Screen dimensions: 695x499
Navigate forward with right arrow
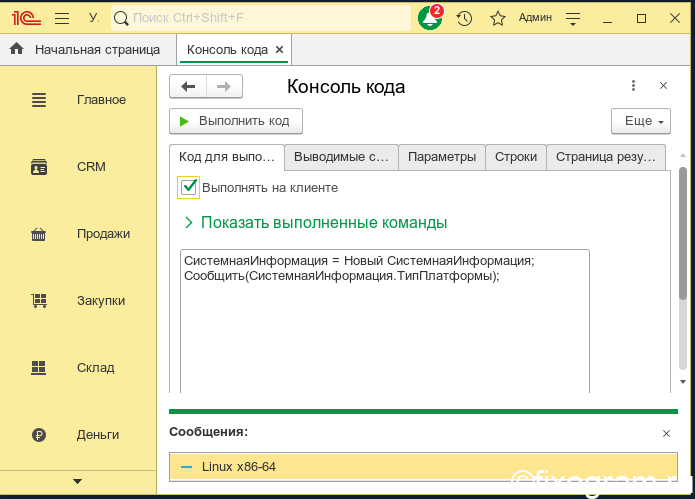224,86
